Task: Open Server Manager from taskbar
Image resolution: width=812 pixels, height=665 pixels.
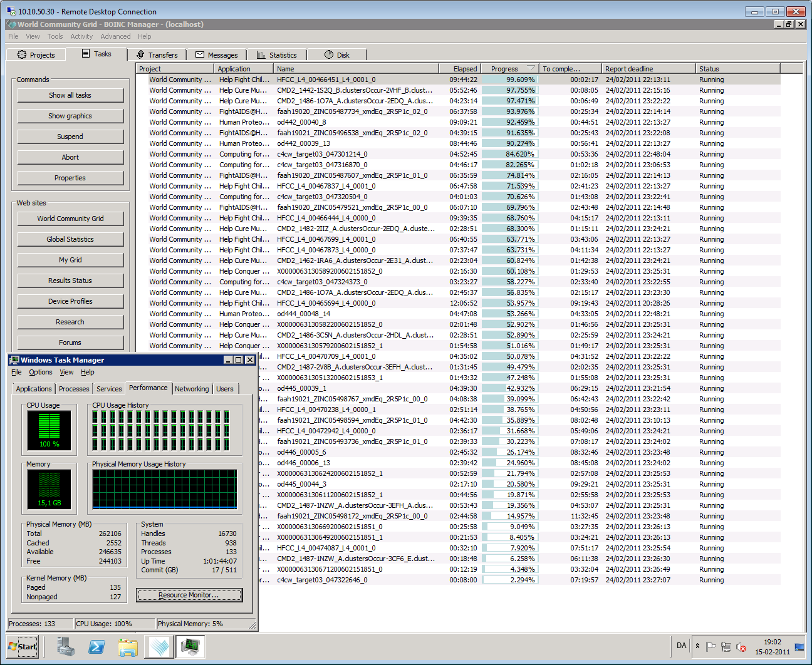Action: (x=66, y=647)
